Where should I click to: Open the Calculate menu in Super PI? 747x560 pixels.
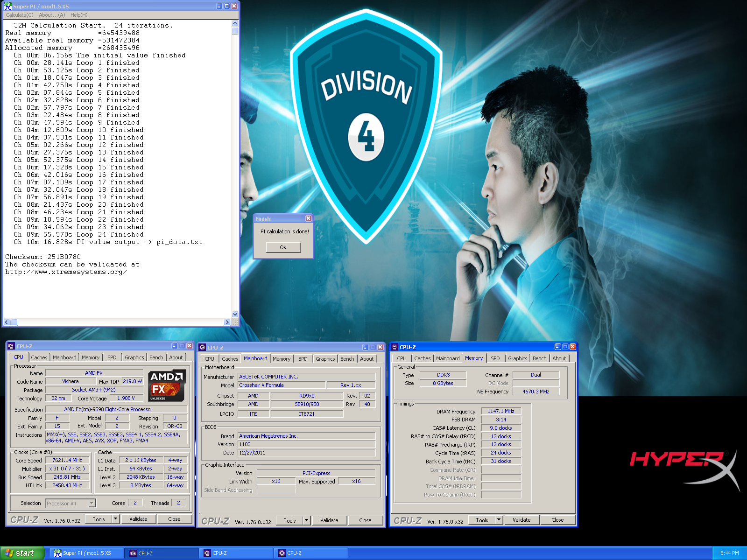tap(20, 15)
